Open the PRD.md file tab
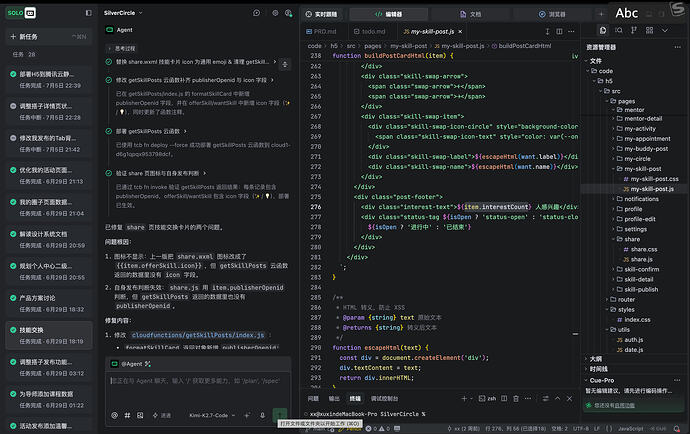Image resolution: width=690 pixels, height=434 pixels. coord(322,31)
